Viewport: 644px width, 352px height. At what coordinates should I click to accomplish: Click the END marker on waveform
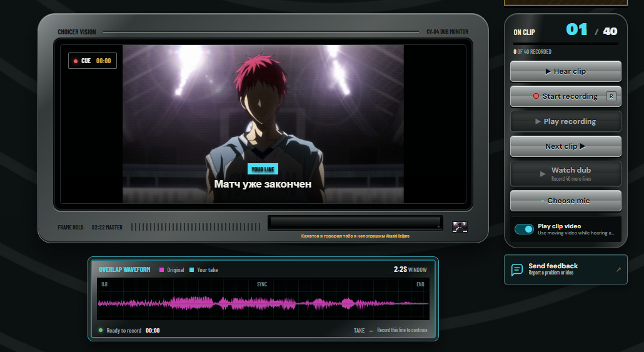point(420,284)
